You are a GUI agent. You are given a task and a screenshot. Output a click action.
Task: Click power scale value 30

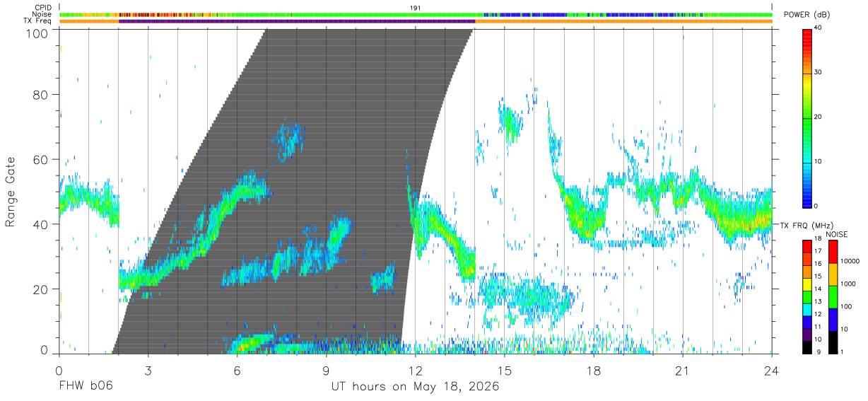point(819,73)
